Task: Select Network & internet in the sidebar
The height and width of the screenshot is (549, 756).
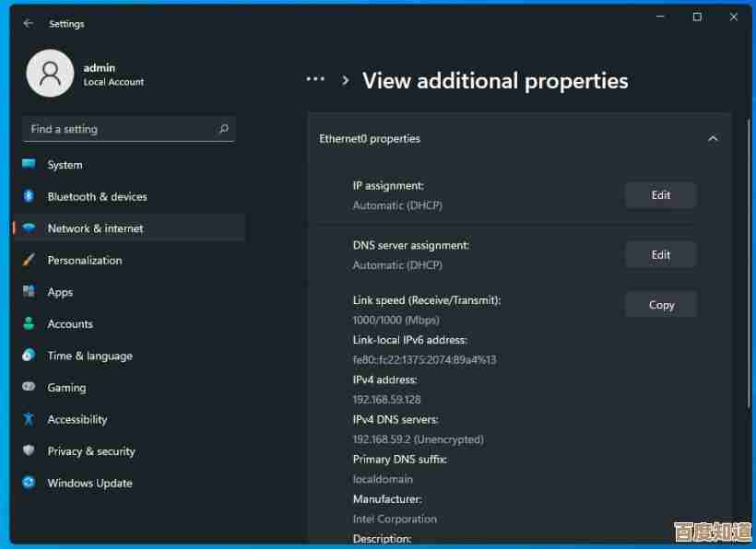Action: [96, 228]
